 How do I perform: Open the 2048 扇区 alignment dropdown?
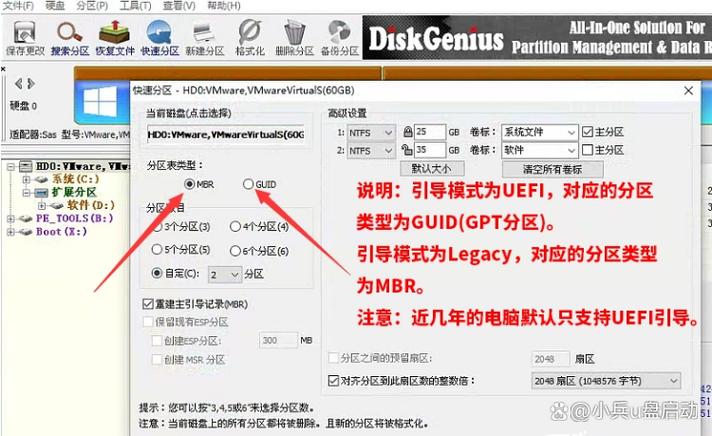click(604, 381)
